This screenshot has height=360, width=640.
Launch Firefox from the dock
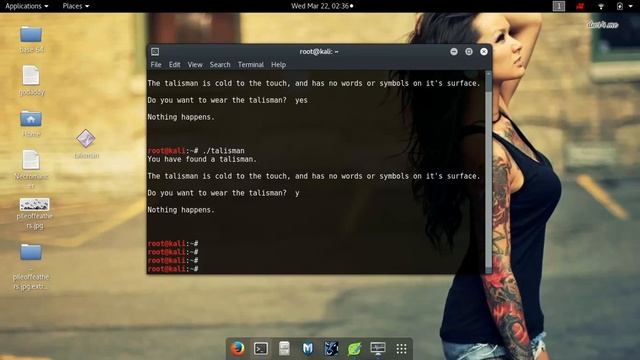[x=238, y=349]
